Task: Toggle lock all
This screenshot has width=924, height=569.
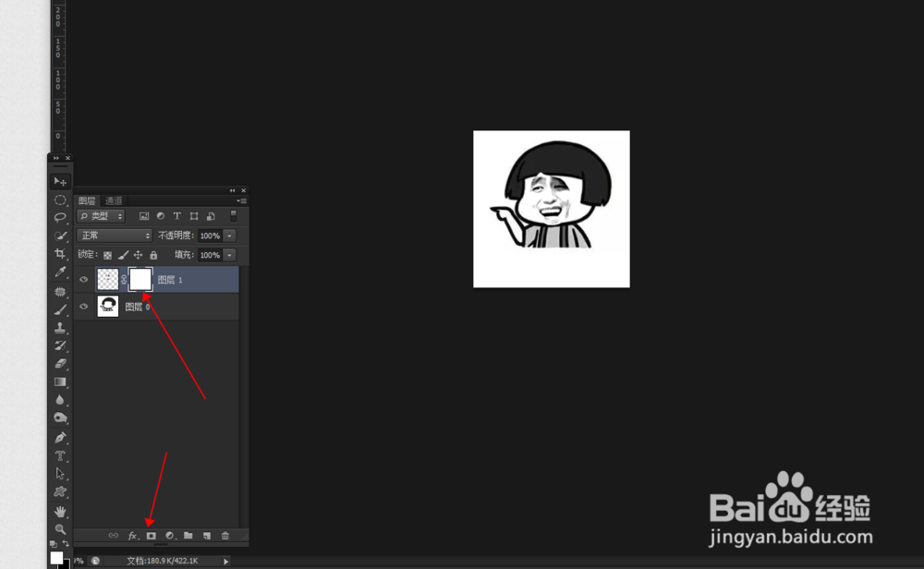Action: 153,255
